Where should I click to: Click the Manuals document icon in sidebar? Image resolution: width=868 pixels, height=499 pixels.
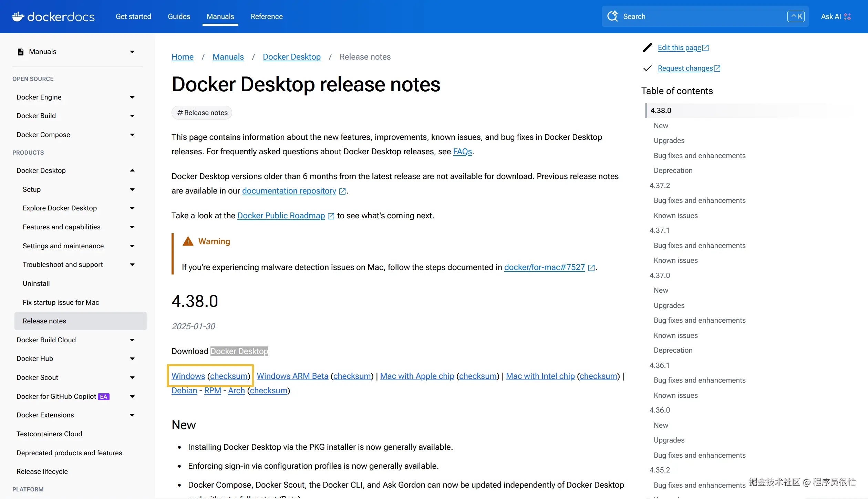click(21, 52)
